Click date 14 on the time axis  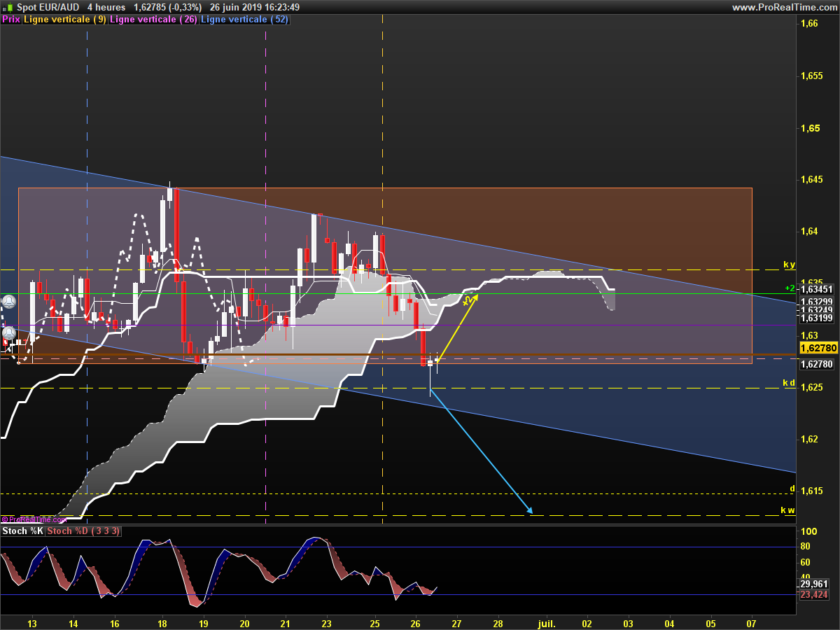click(73, 622)
